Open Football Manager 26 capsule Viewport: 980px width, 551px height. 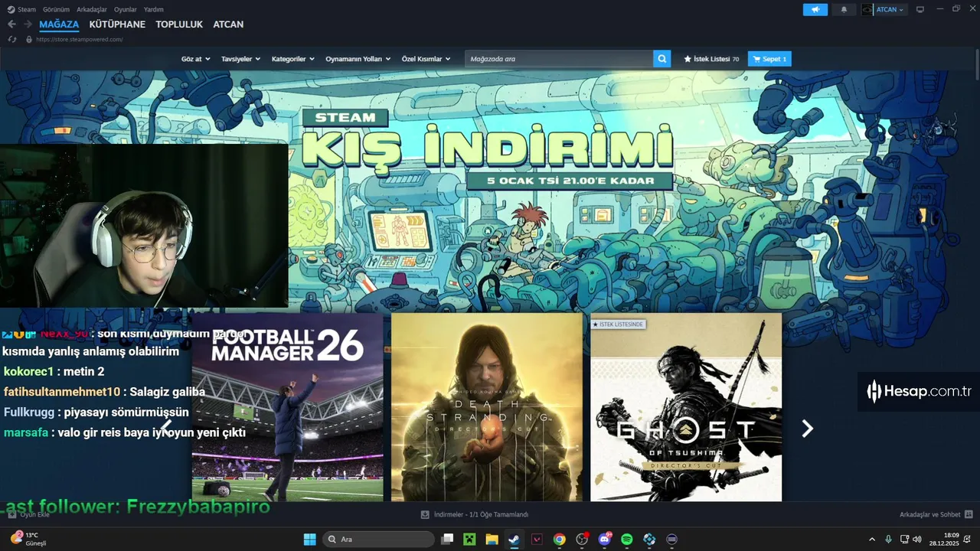(x=287, y=407)
